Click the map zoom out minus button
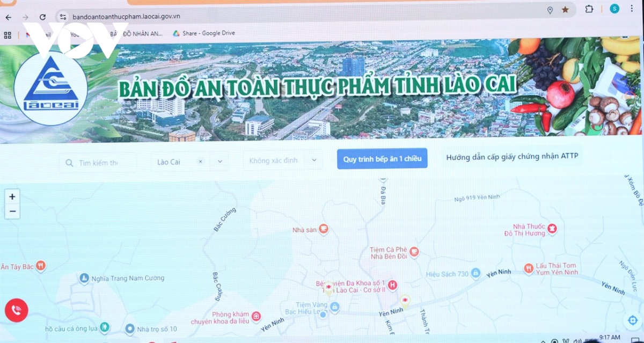The image size is (644, 343). (x=12, y=212)
